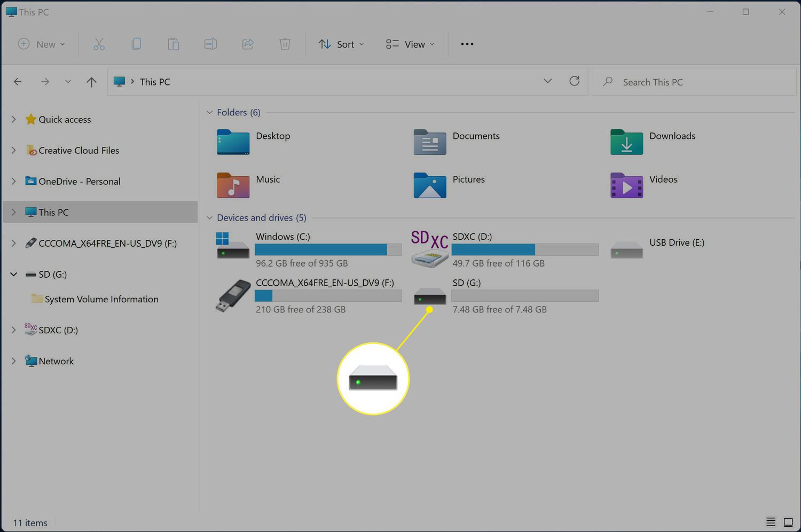Open the Videos folder icon
This screenshot has width=801, height=532.
coord(626,185)
